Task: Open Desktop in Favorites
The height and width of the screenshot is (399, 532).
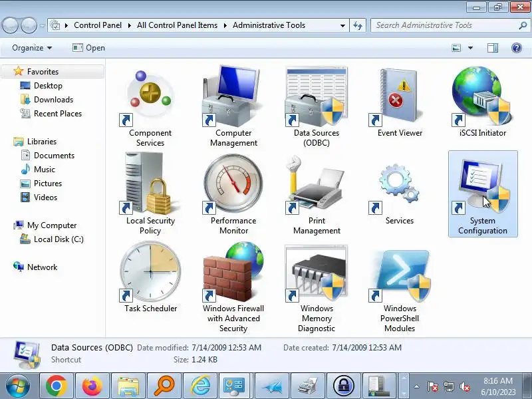Action: 48,86
